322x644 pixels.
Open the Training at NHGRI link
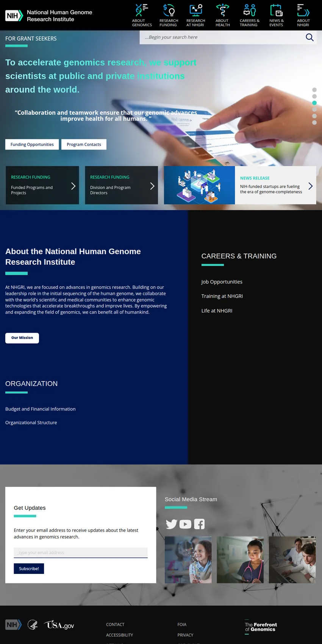click(x=222, y=296)
